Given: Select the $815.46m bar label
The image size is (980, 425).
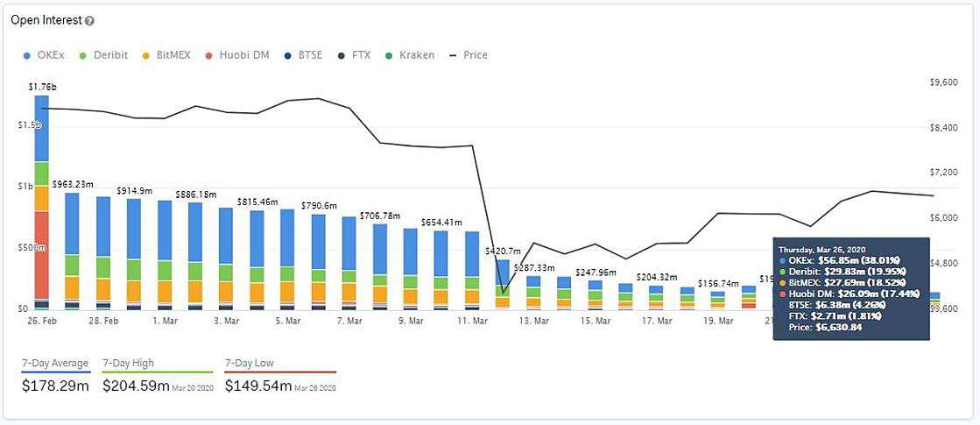Looking at the screenshot, I should click(x=257, y=202).
